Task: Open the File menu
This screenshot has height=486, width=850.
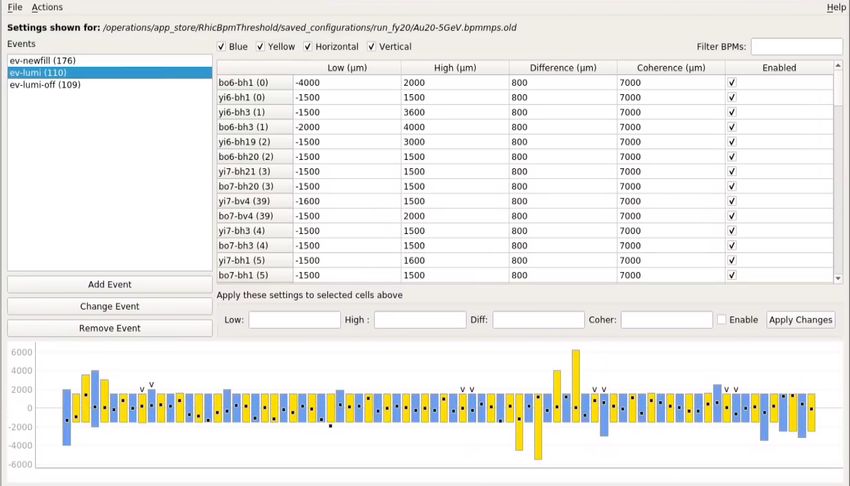Action: (x=15, y=7)
